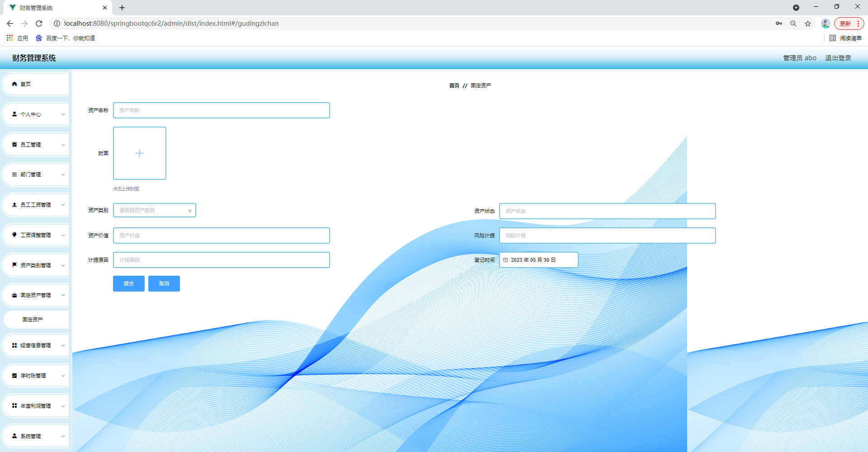
Task: Expand the 序时账管理 menu chevron
Action: click(63, 376)
